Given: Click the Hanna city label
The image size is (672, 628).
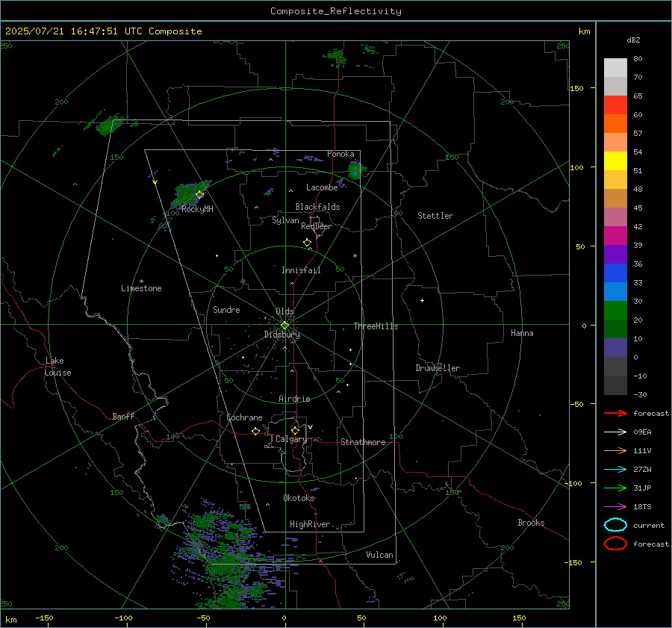Looking at the screenshot, I should pyautogui.click(x=522, y=333).
